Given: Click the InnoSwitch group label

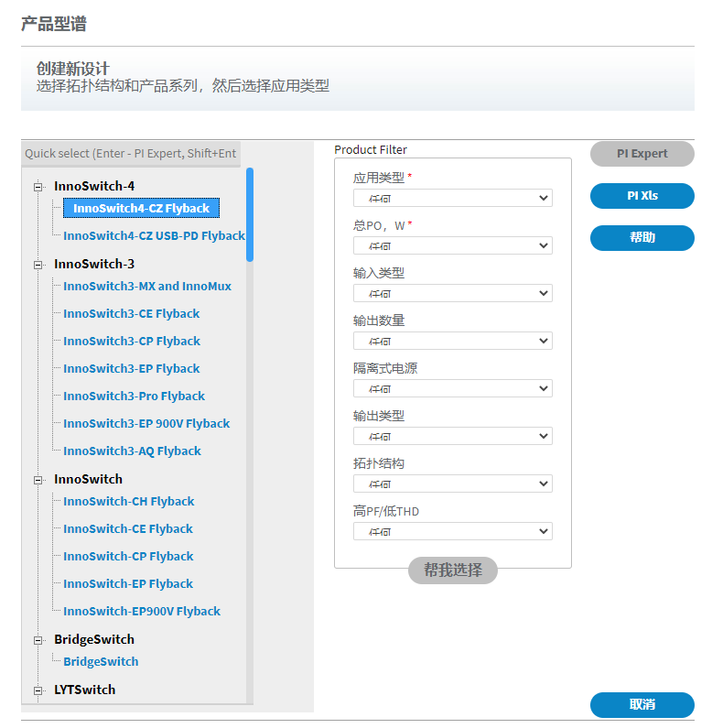Looking at the screenshot, I should pos(88,479).
